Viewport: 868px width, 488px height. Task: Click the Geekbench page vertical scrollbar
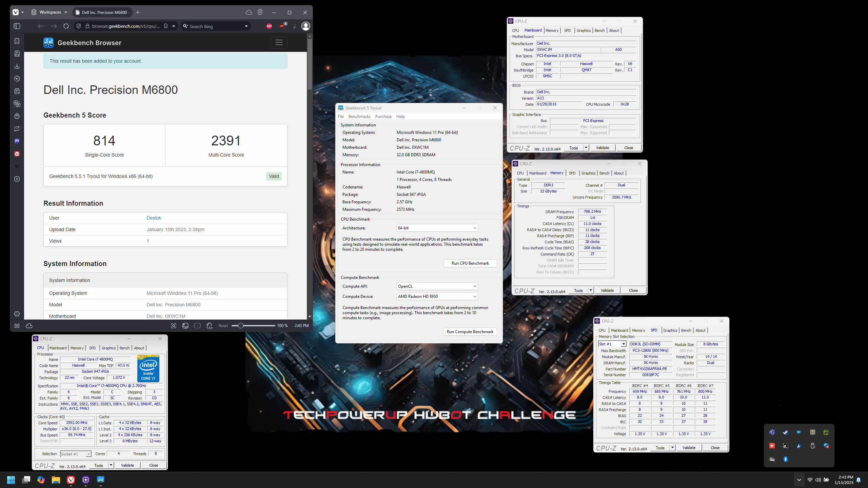coord(310,64)
